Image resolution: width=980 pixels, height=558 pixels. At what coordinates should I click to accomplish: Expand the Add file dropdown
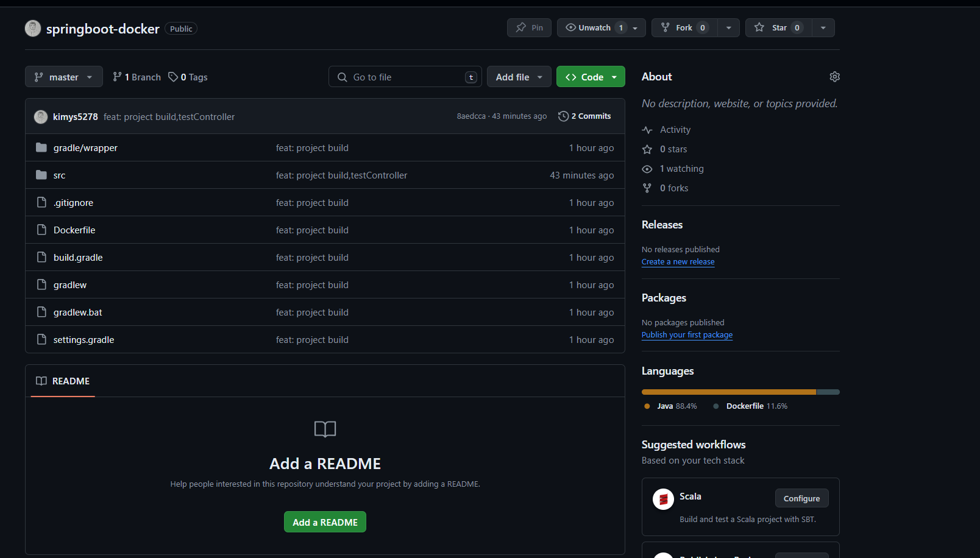[519, 77]
